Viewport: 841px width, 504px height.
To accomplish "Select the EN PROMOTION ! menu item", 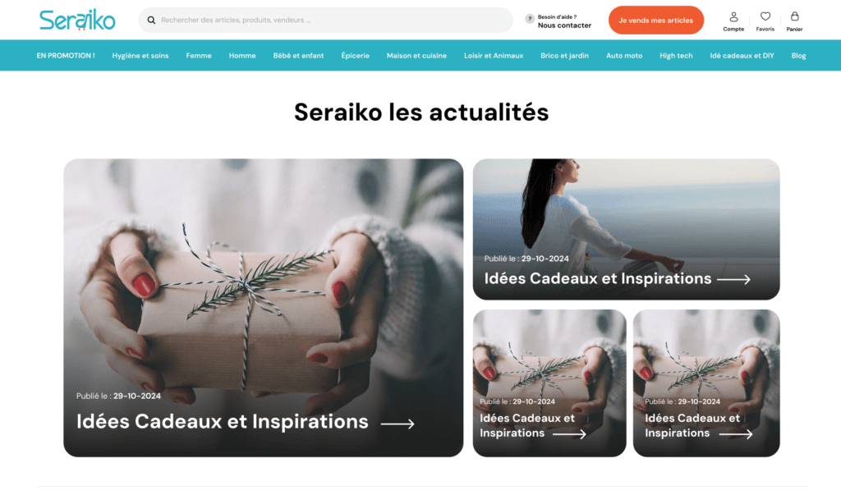I will pyautogui.click(x=66, y=56).
